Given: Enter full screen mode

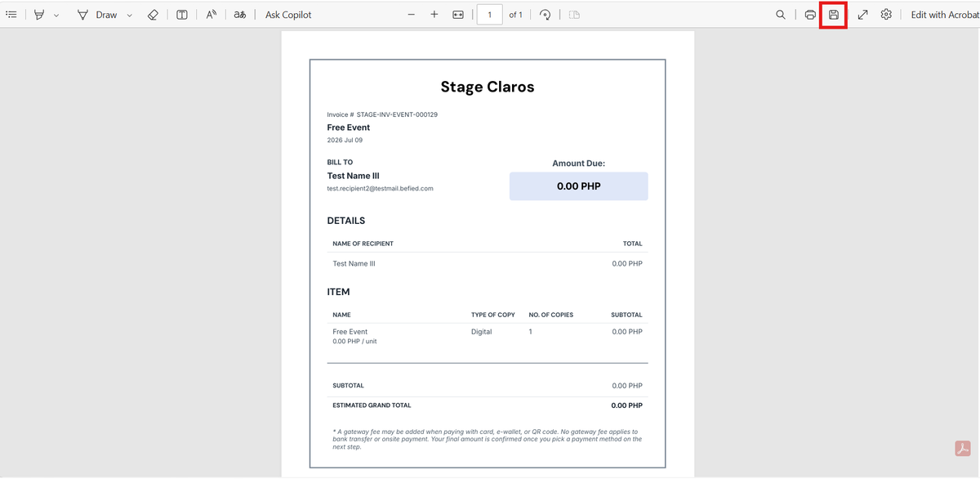Looking at the screenshot, I should [862, 15].
